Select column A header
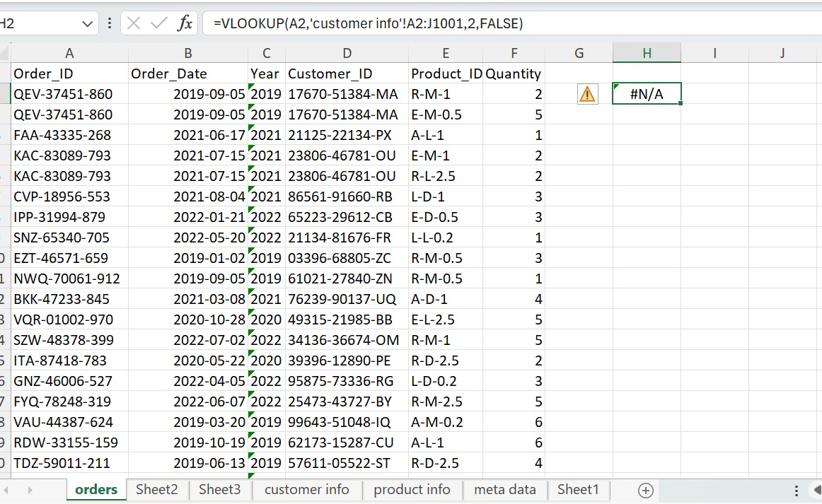This screenshot has height=504, width=822. 69,53
